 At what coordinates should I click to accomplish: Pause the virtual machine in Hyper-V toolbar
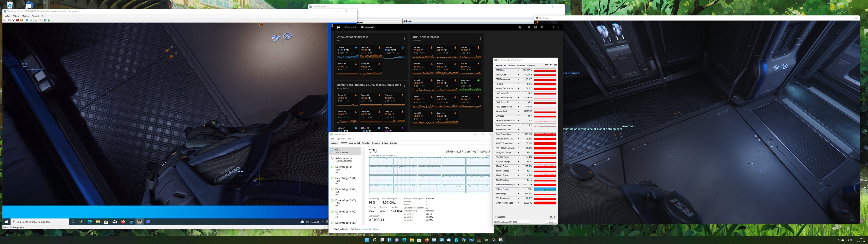tap(27, 20)
